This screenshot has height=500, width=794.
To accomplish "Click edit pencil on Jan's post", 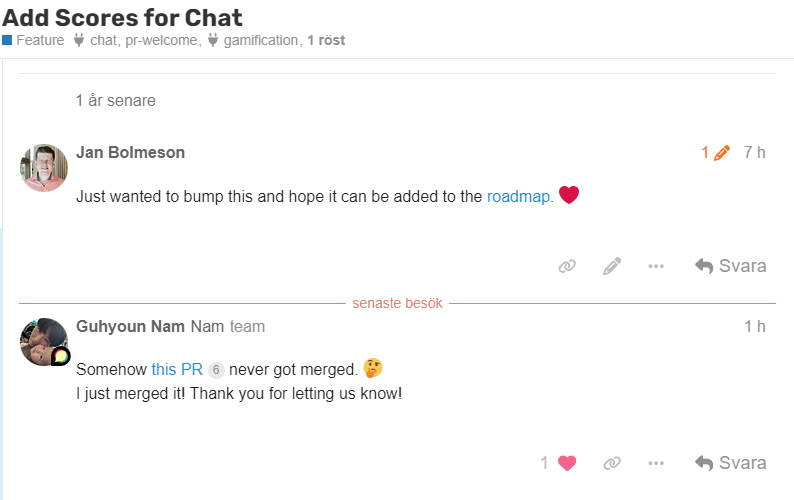I will 612,266.
